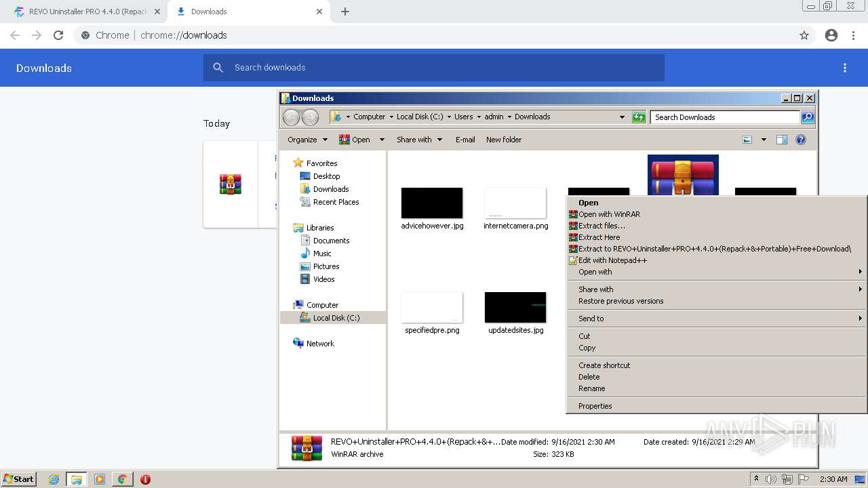Click Chrome's forward navigation arrow
The width and height of the screenshot is (868, 488).
point(37,35)
